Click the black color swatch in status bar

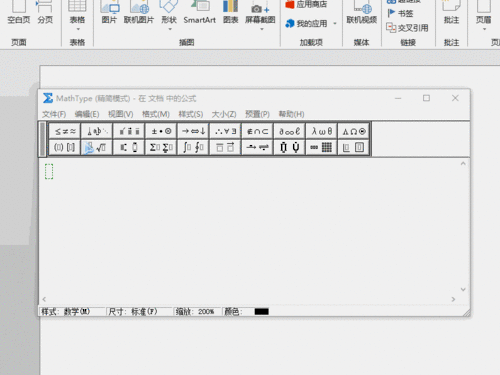261,312
